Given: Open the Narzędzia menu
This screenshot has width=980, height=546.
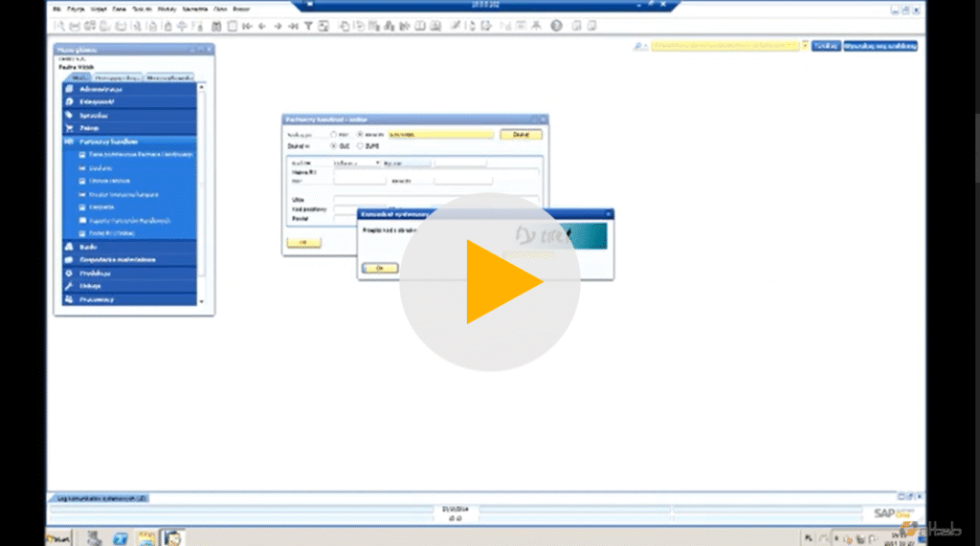Looking at the screenshot, I should tap(195, 10).
